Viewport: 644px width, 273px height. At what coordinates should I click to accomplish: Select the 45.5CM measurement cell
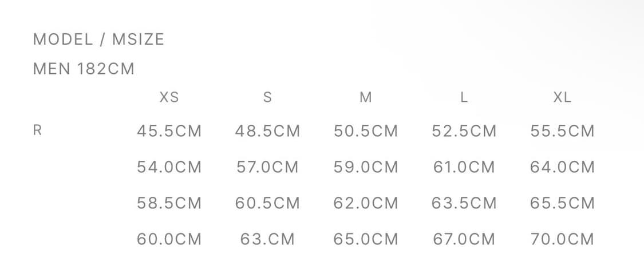(169, 131)
